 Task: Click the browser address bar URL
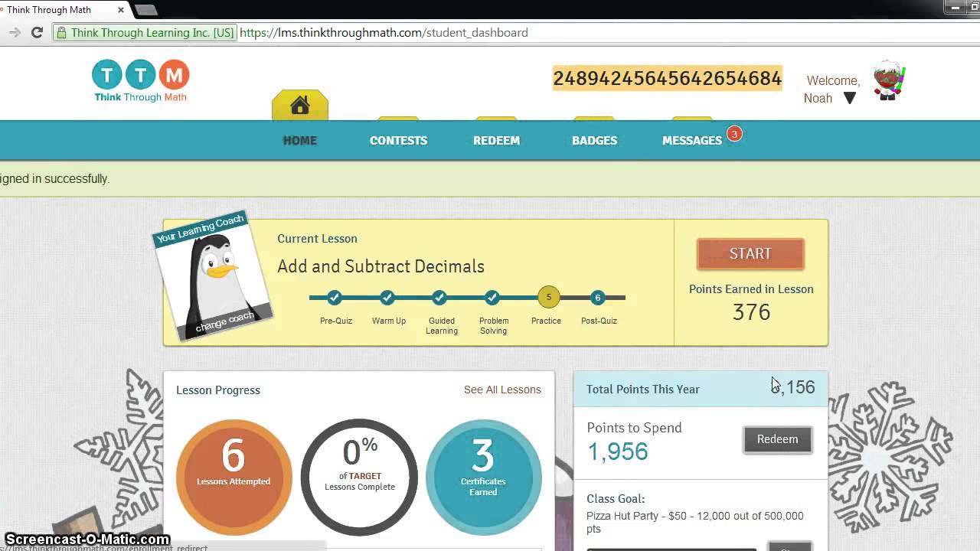click(x=384, y=33)
